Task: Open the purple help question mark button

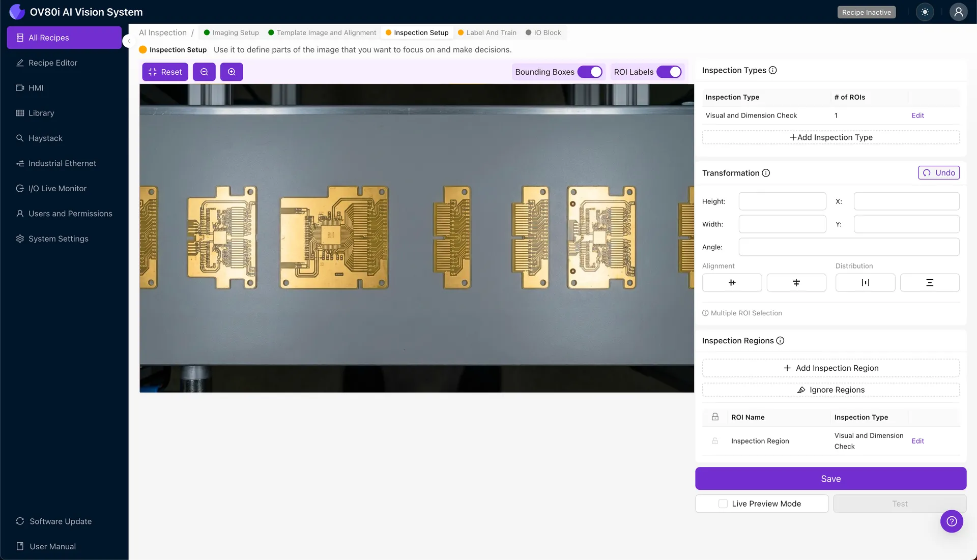Action: tap(952, 521)
